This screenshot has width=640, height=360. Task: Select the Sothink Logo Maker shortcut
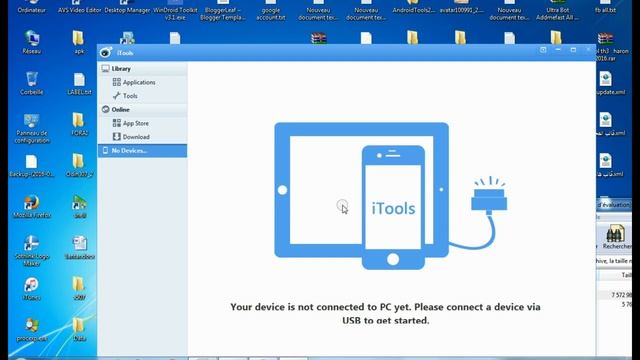31,251
